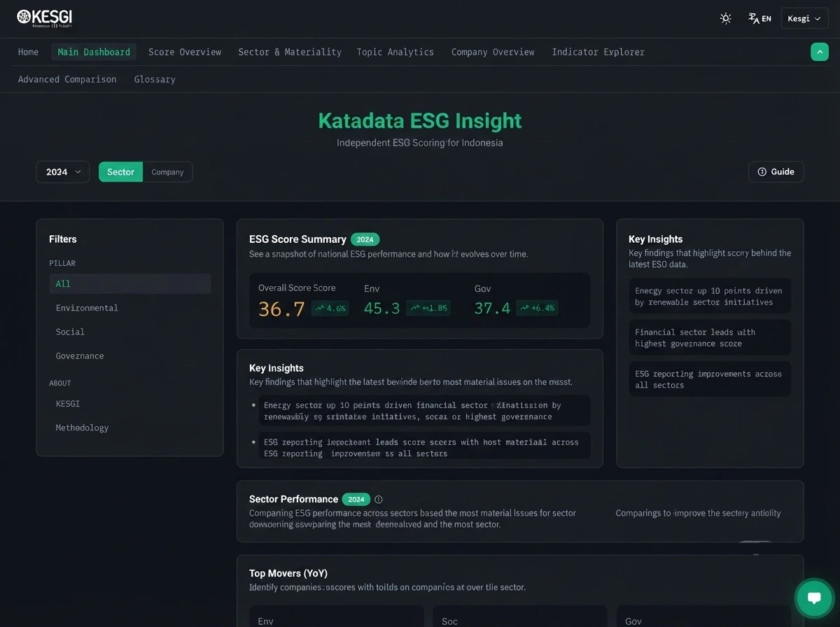Switch to the Topic Analytics tab
Screen dimensions: 840x627
tap(395, 52)
